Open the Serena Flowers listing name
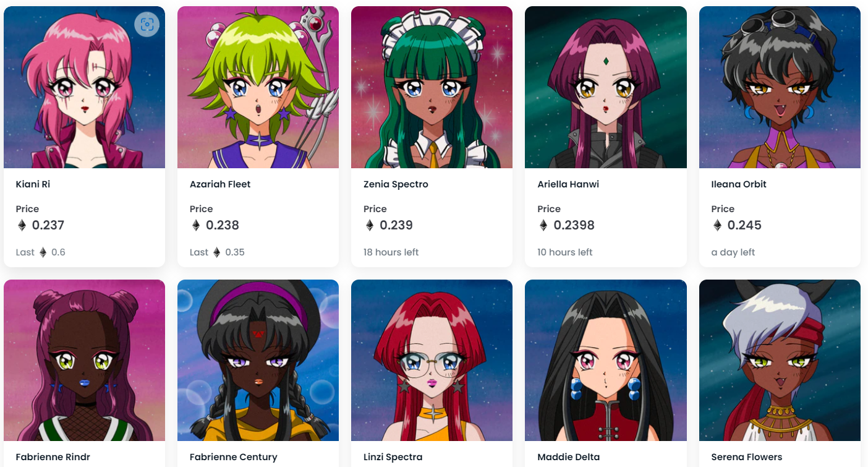Image resolution: width=868 pixels, height=467 pixels. tap(747, 457)
